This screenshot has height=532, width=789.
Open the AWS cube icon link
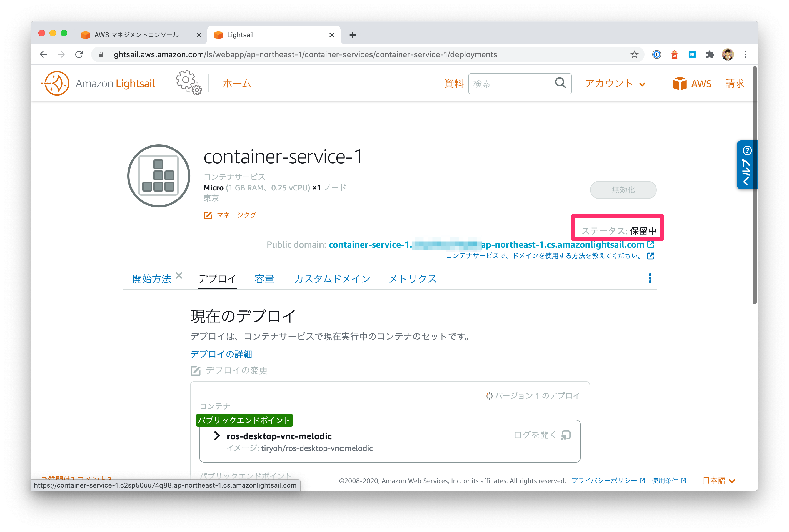click(x=680, y=84)
